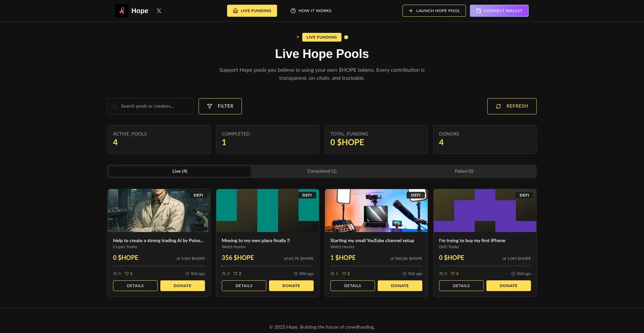Focus the Search pools or creators field

coord(150,106)
